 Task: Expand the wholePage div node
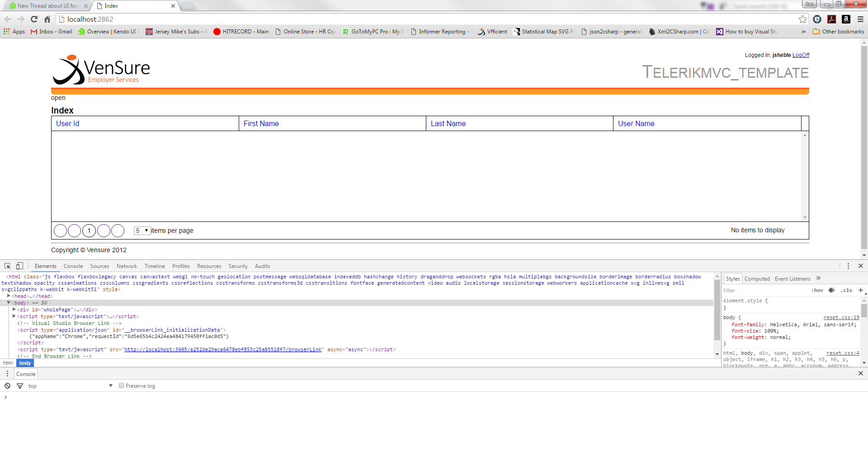click(14, 310)
